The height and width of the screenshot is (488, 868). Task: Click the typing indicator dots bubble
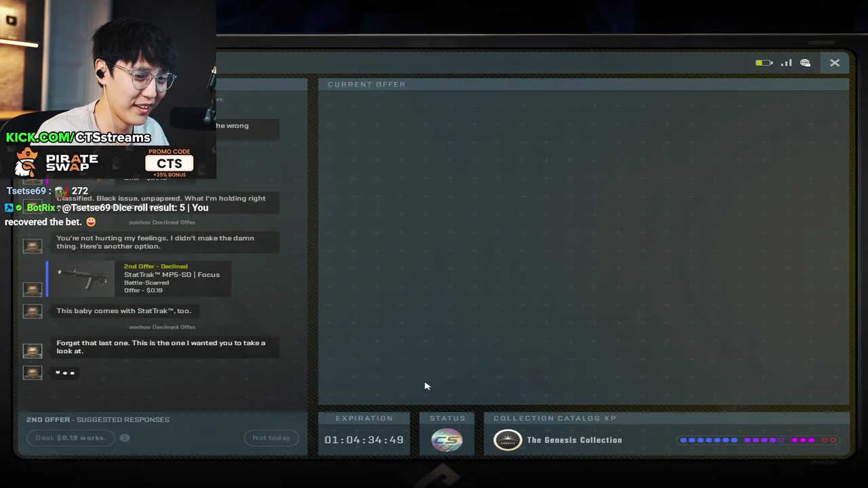coord(65,373)
